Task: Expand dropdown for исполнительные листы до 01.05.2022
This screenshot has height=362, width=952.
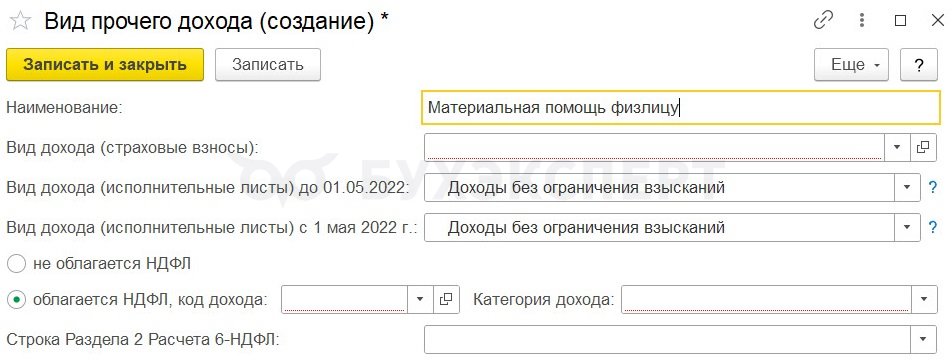Action: 908,188
